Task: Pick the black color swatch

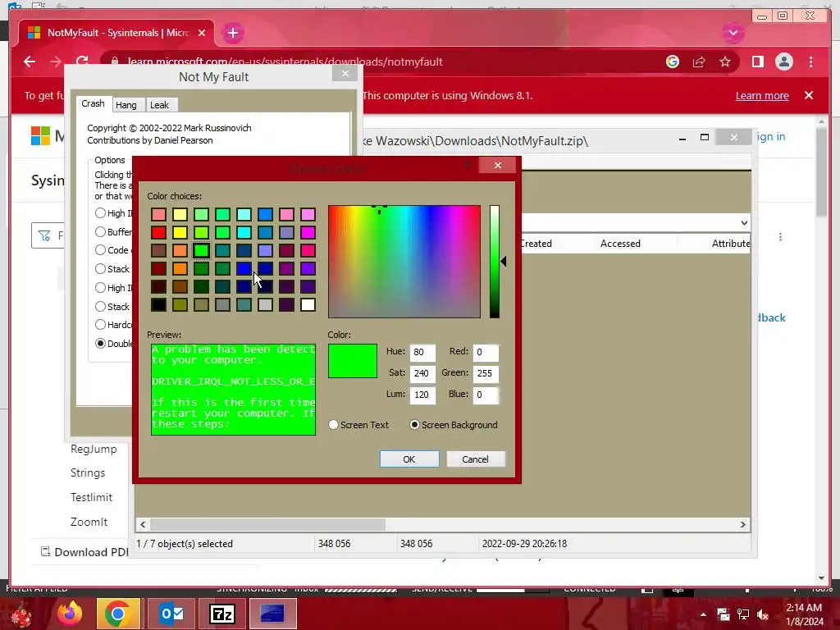Action: tap(158, 305)
